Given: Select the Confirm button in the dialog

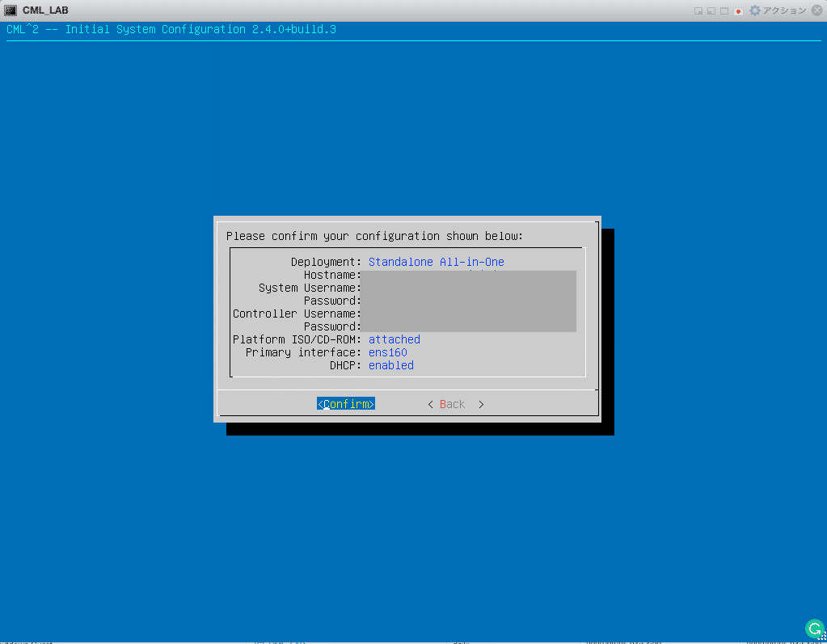Looking at the screenshot, I should click(x=345, y=404).
